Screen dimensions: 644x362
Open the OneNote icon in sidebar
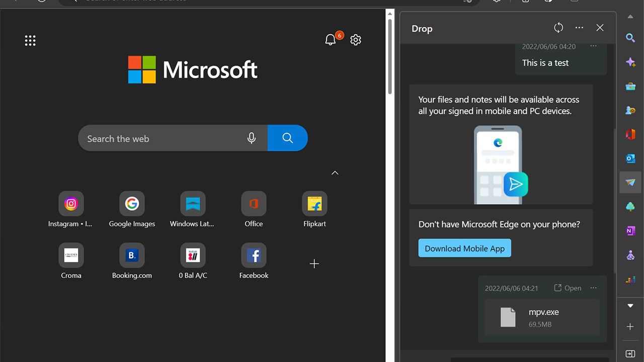click(x=630, y=231)
